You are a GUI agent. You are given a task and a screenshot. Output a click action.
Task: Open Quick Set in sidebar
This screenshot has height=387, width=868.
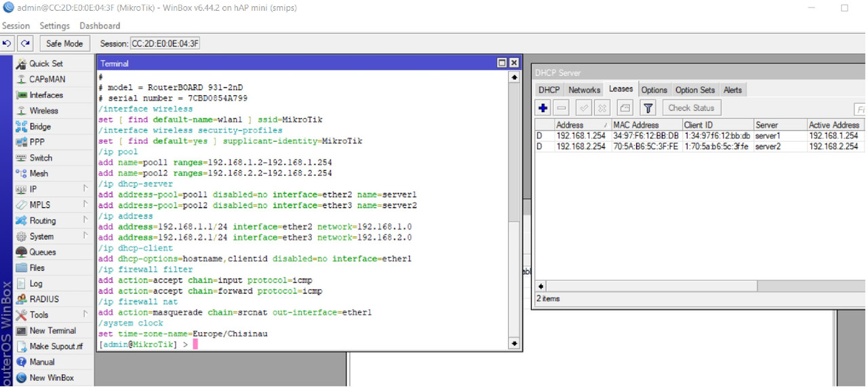pos(46,63)
